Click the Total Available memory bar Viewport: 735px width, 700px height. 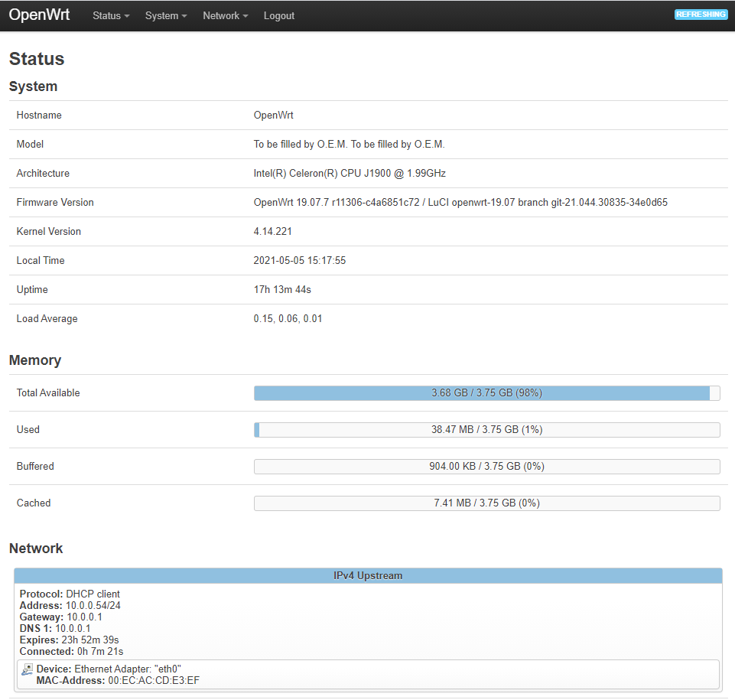point(486,393)
